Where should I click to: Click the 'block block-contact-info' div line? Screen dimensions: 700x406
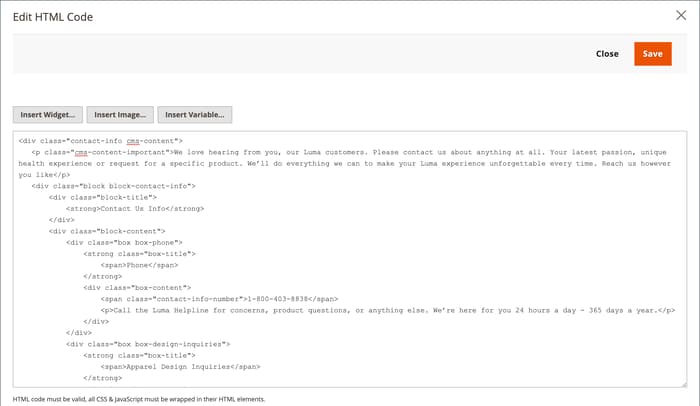(113, 186)
